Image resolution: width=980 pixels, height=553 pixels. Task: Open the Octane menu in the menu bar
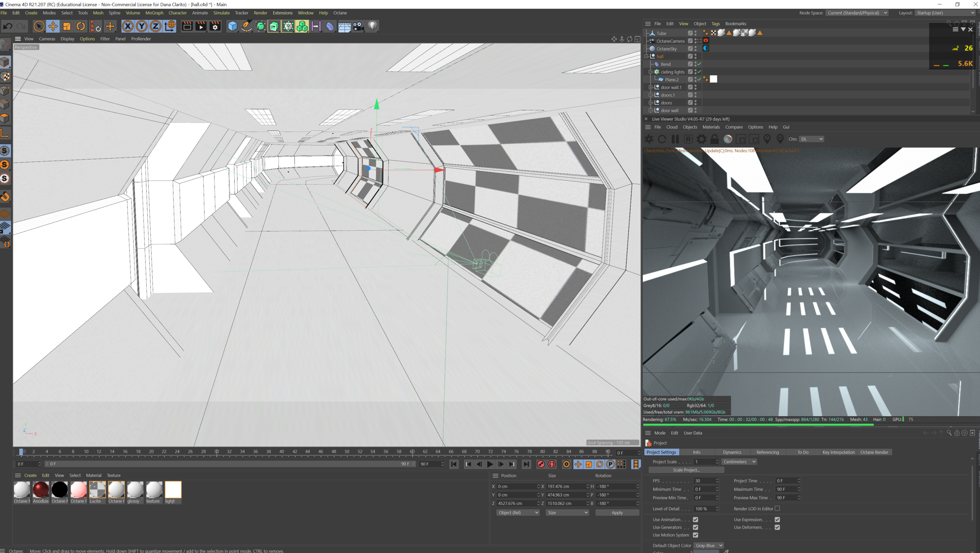(339, 13)
